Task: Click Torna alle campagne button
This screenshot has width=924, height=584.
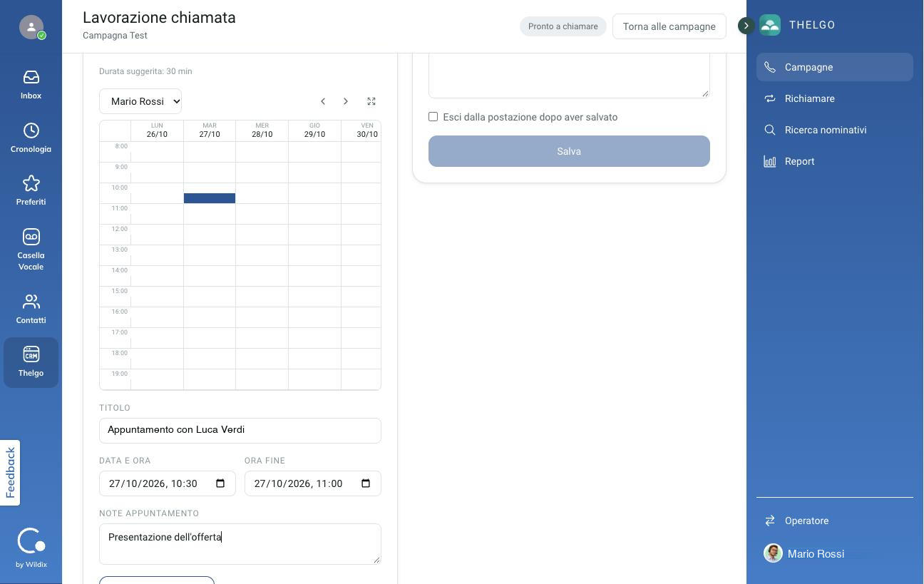Action: (x=669, y=26)
